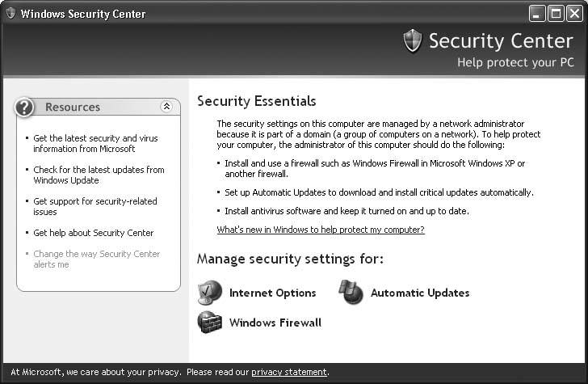Get support for security-related issues
588x384 pixels.
(x=94, y=206)
